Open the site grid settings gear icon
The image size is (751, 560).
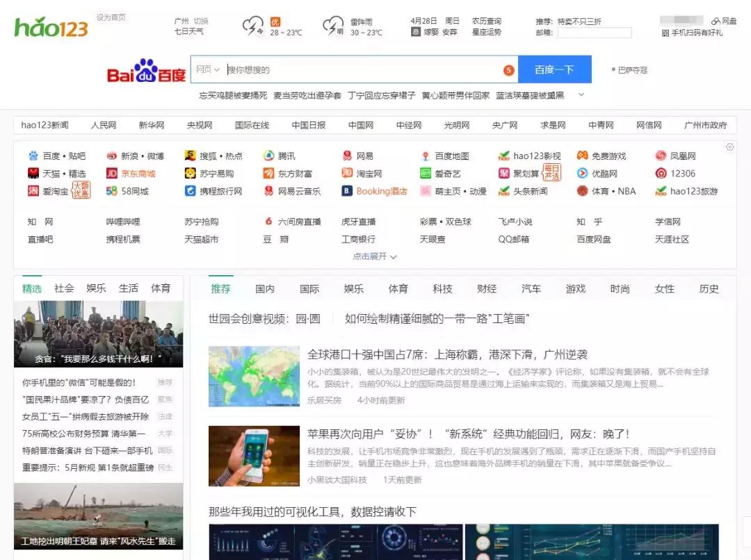pyautogui.click(x=729, y=147)
